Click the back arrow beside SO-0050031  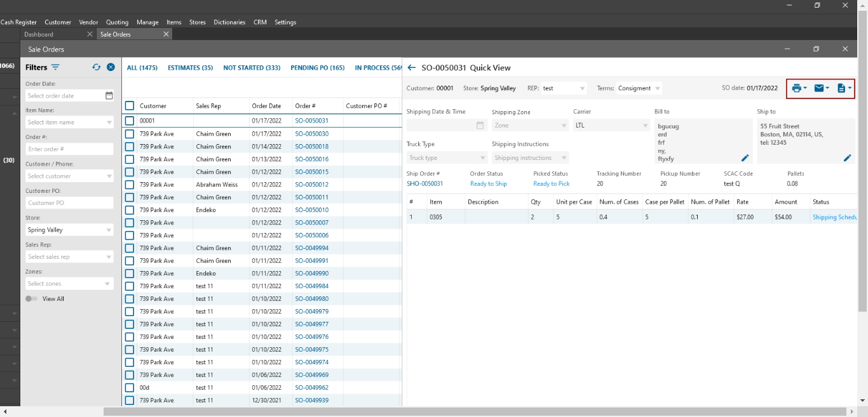pyautogui.click(x=412, y=68)
